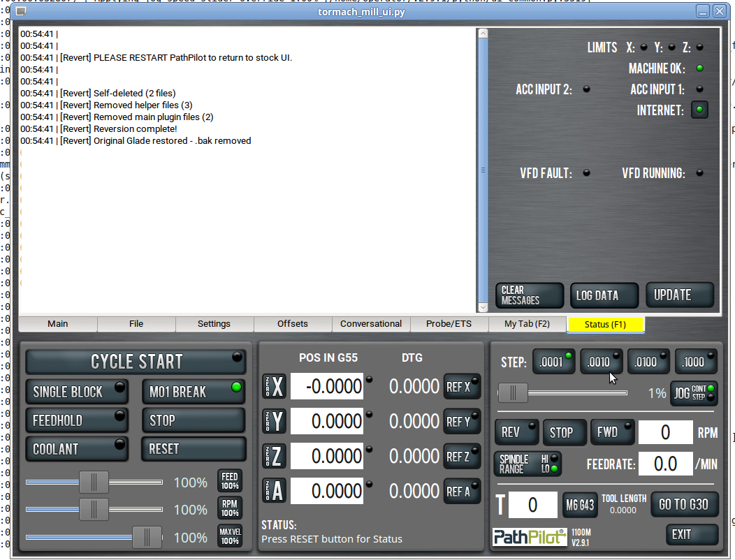Click the ZERO Z axis icon
This screenshot has height=560, width=735.
tap(274, 456)
